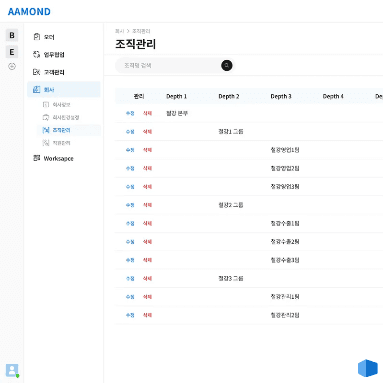Select the 철강3 그룹 cell

231,278
